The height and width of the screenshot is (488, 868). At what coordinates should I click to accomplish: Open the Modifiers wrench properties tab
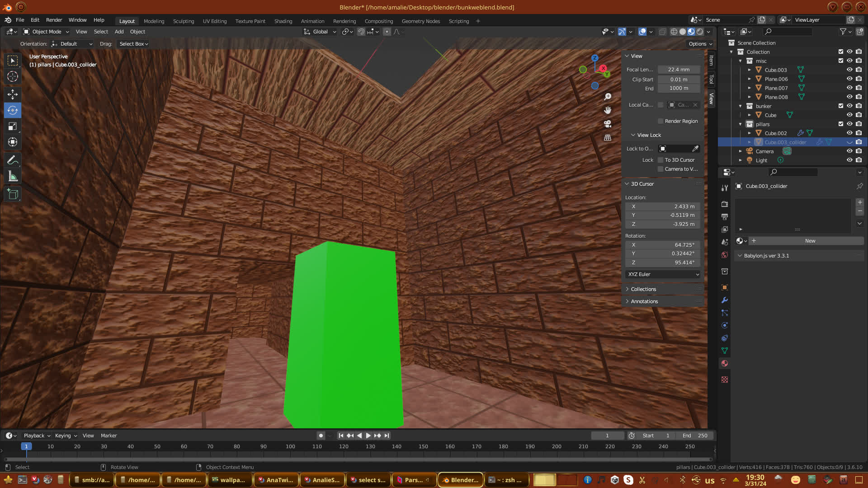pos(725,300)
